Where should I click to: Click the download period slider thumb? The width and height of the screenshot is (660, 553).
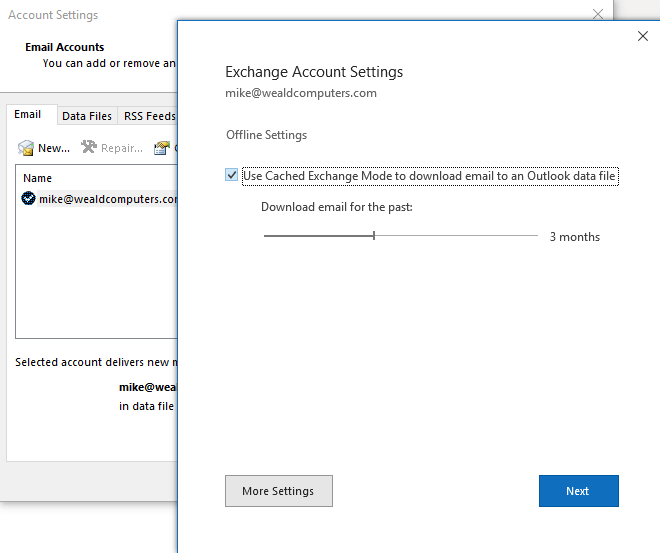pos(374,236)
